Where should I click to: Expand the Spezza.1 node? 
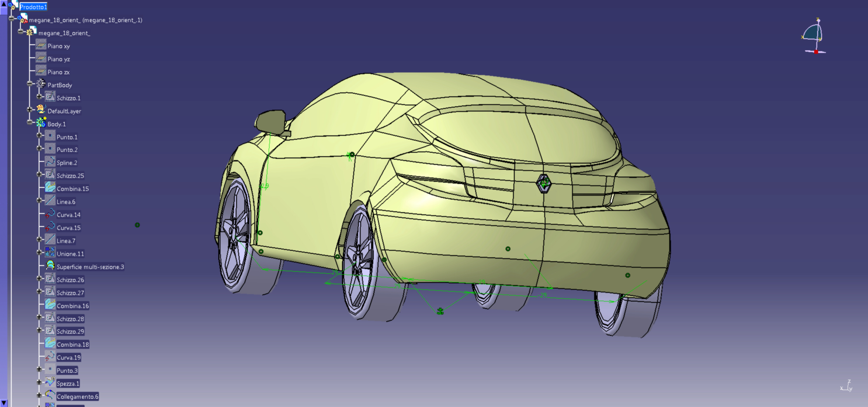coord(39,382)
